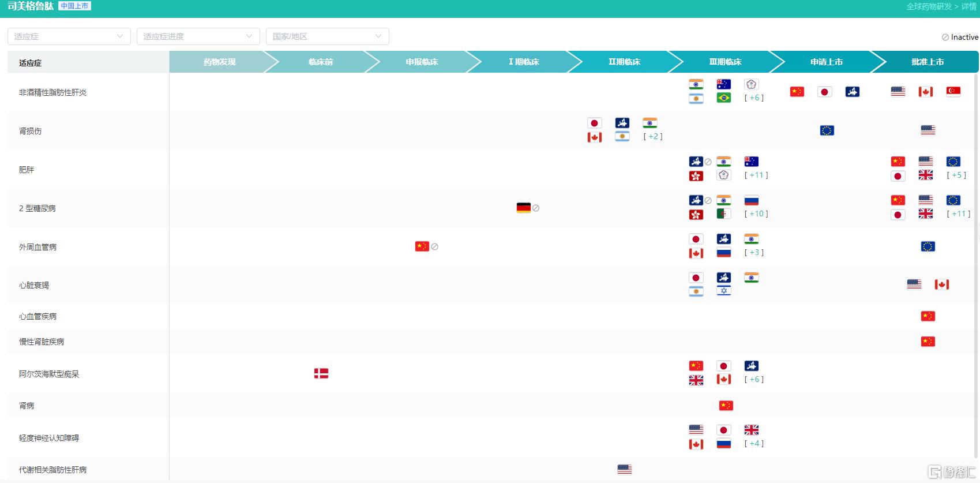Click Canada flag in 心脏衰竭 批准上市

[942, 284]
